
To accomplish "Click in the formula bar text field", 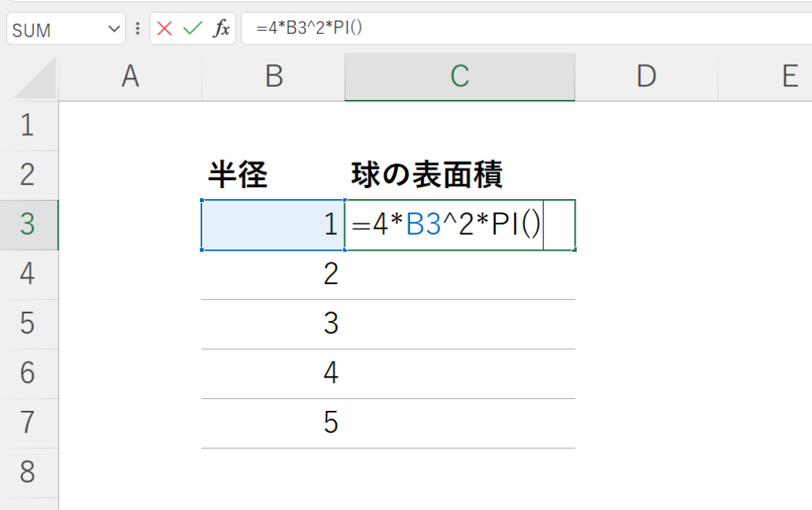I will point(527,29).
